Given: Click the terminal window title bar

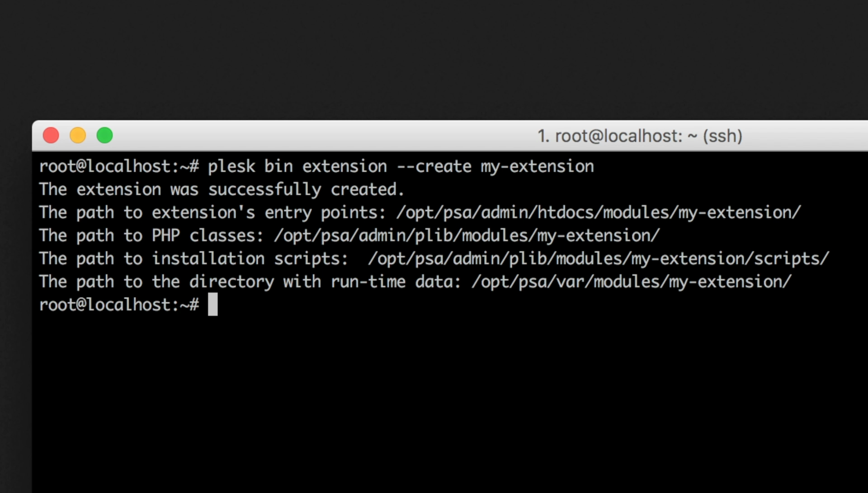Looking at the screenshot, I should click(362, 135).
